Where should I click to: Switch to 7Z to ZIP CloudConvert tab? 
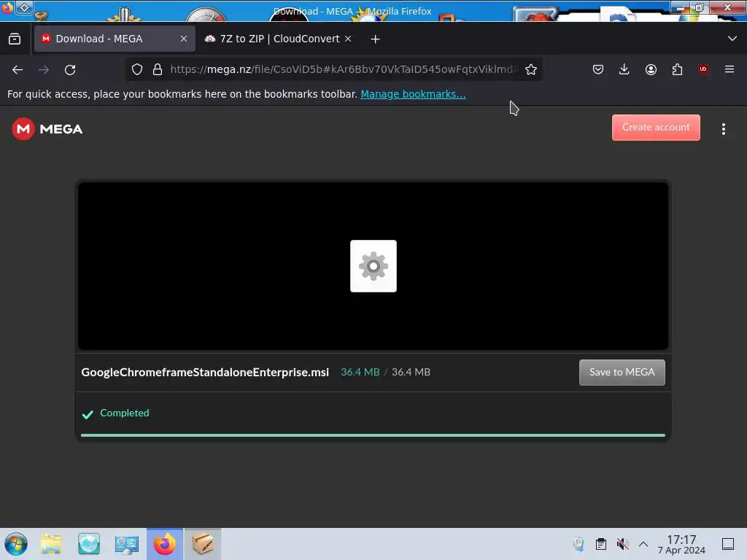[x=279, y=39]
